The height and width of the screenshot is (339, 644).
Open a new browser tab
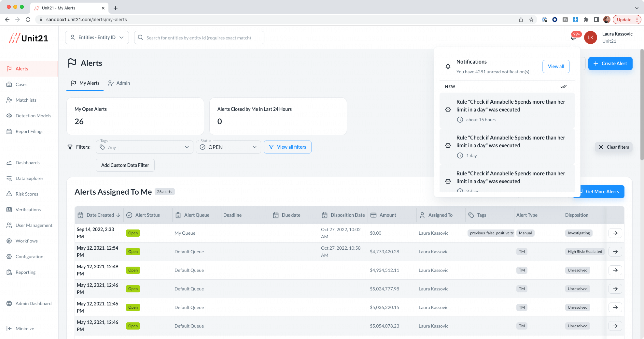[x=116, y=8]
